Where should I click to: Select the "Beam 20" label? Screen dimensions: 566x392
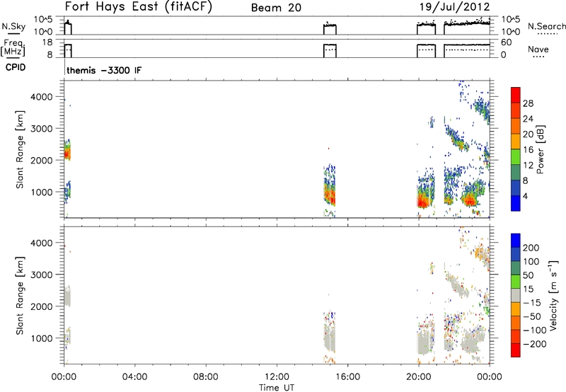tap(276, 8)
